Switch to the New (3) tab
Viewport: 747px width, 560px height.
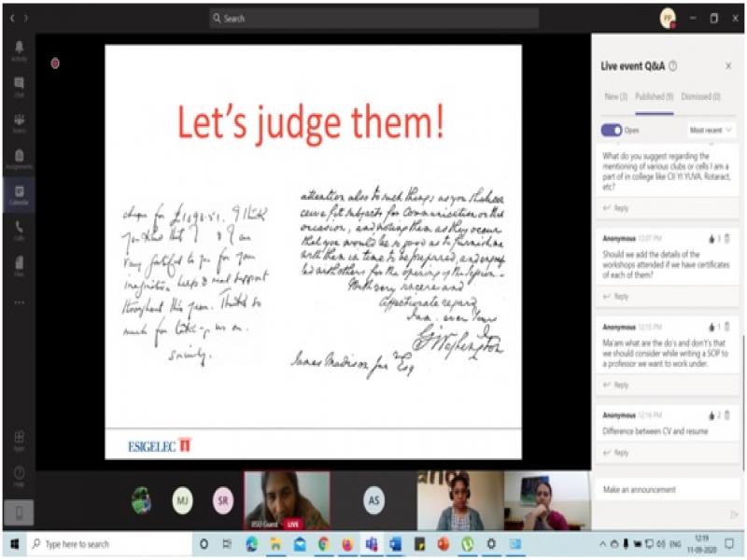pos(614,96)
